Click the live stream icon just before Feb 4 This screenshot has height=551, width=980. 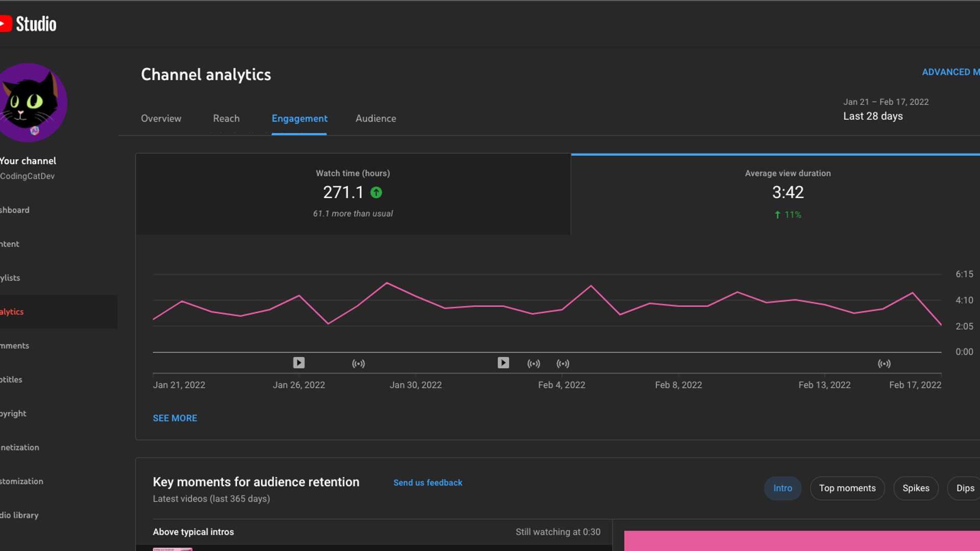(534, 364)
